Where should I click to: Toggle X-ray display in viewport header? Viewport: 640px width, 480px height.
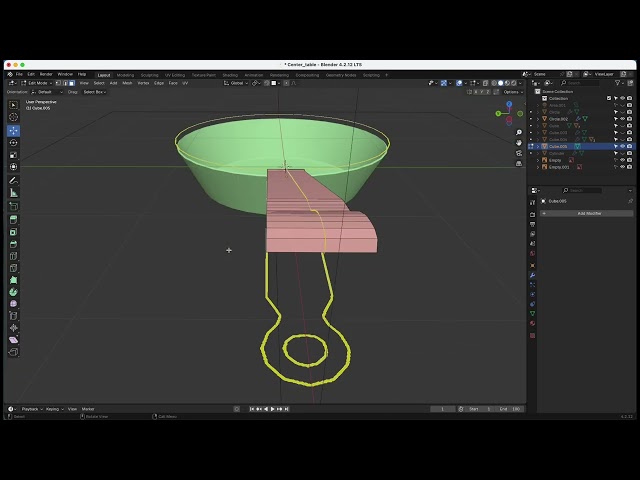pos(485,83)
